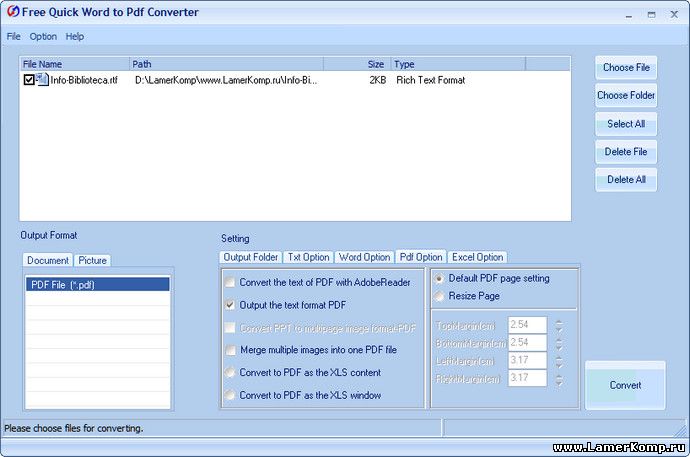Choose the Resize Page option
690x457 pixels.
click(x=439, y=296)
